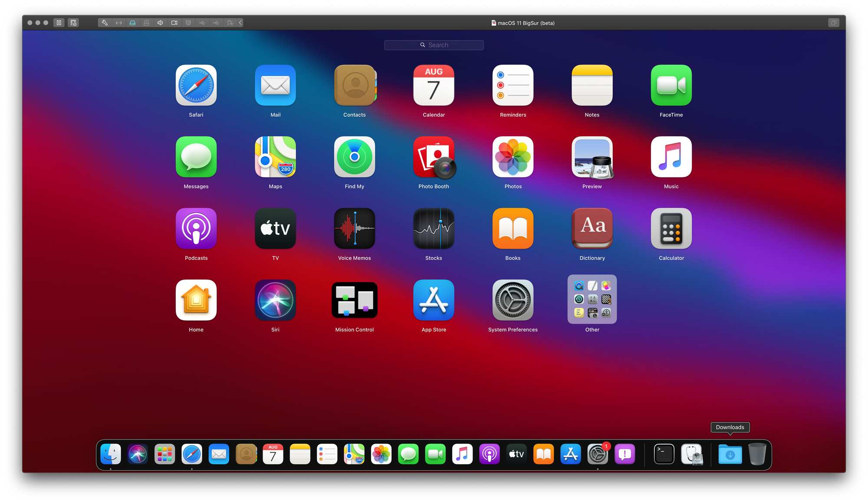Click the Siri icon in the Dock
868x502 pixels.
[x=138, y=454]
